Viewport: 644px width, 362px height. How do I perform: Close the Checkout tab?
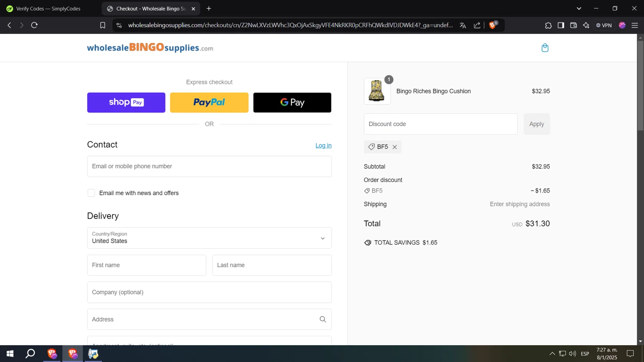click(x=193, y=9)
